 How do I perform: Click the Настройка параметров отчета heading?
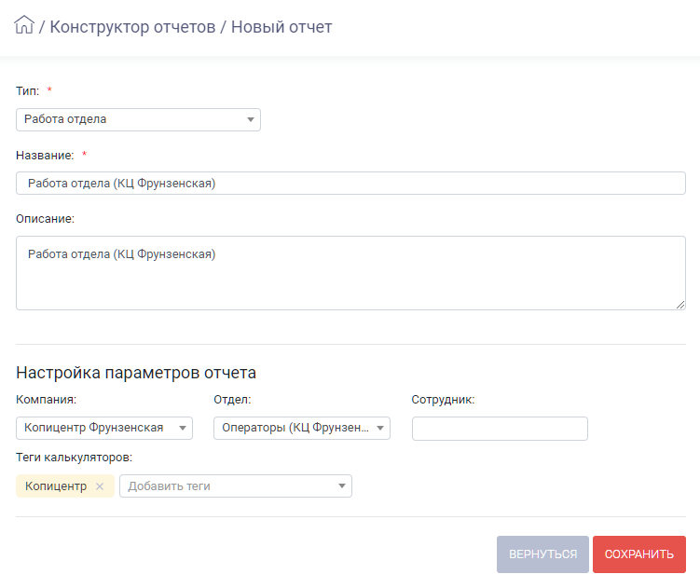[136, 373]
